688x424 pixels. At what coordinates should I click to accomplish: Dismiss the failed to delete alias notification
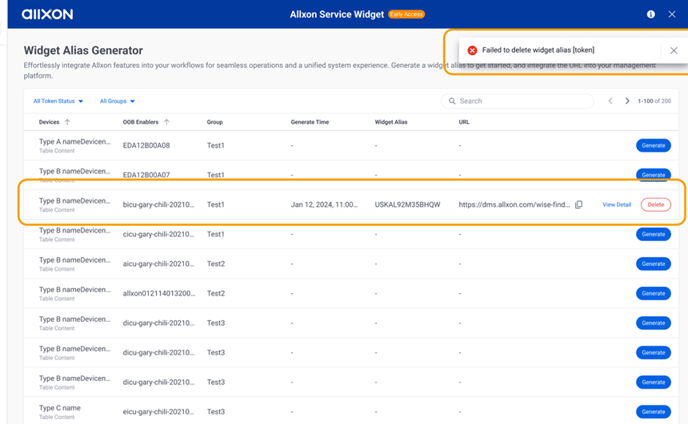point(674,50)
